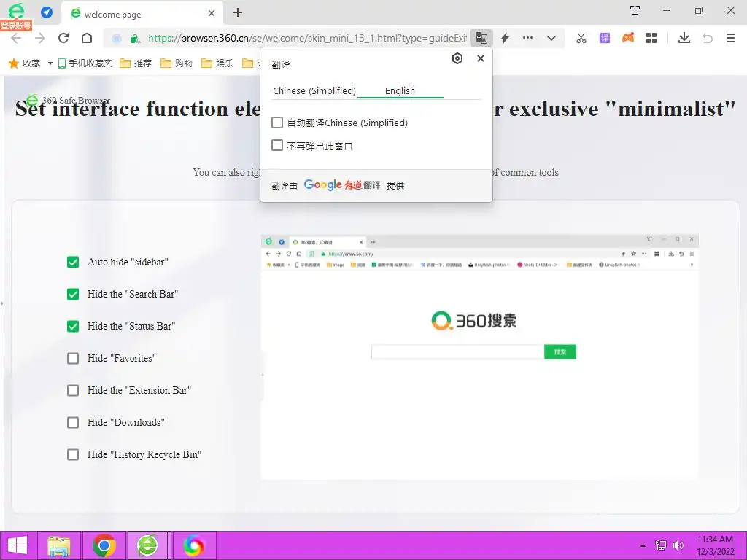Enable 自动翻译Chinese (Simplified) checkbox
The height and width of the screenshot is (560, 747).
coord(276,122)
